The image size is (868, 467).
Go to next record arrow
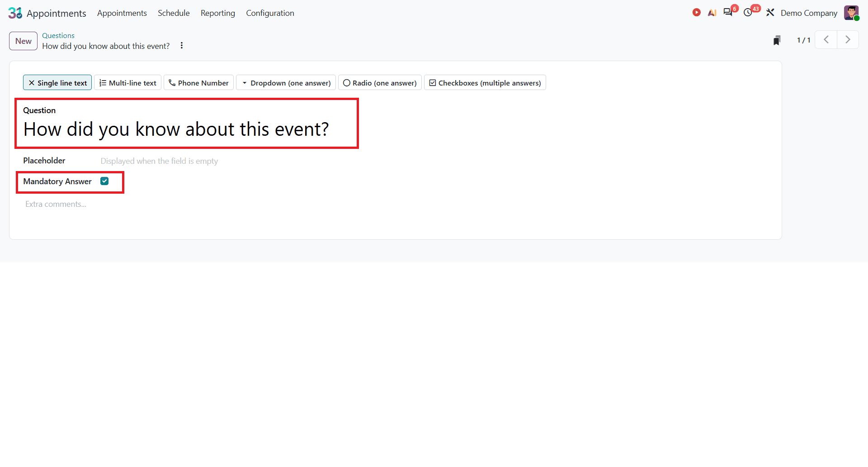[x=848, y=40]
